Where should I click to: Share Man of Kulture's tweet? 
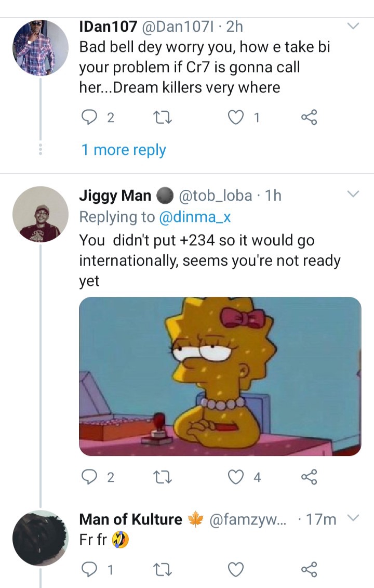tap(309, 569)
